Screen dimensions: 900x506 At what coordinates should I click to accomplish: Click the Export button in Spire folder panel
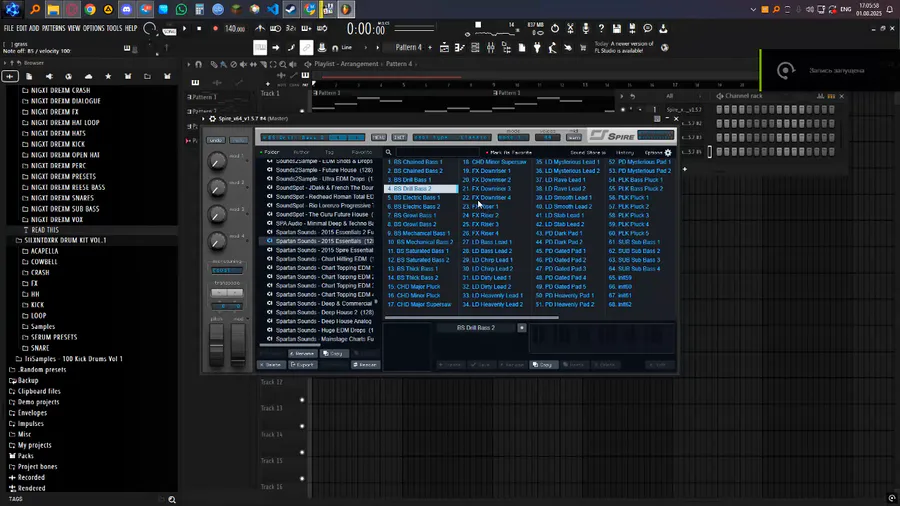302,365
